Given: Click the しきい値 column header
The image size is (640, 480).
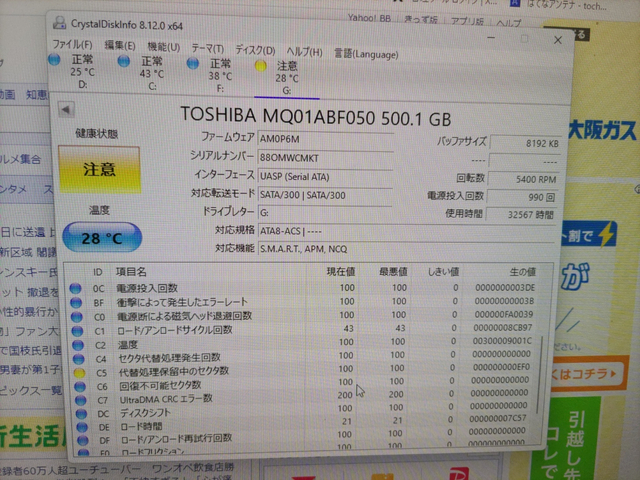Looking at the screenshot, I should (x=443, y=271).
